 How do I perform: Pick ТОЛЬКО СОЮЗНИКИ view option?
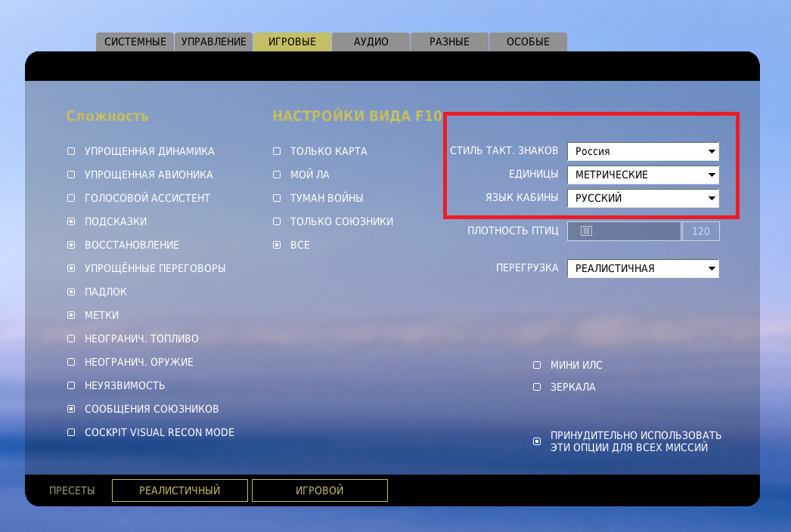[277, 221]
